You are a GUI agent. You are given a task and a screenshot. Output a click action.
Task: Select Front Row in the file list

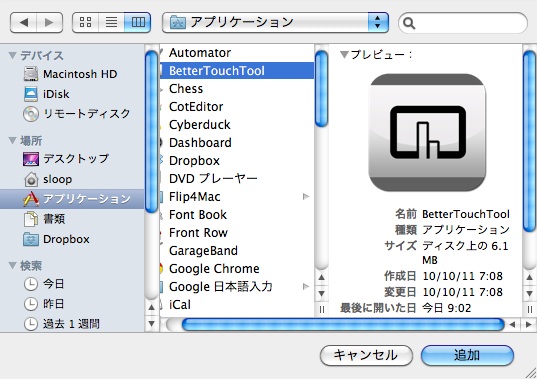[237, 232]
